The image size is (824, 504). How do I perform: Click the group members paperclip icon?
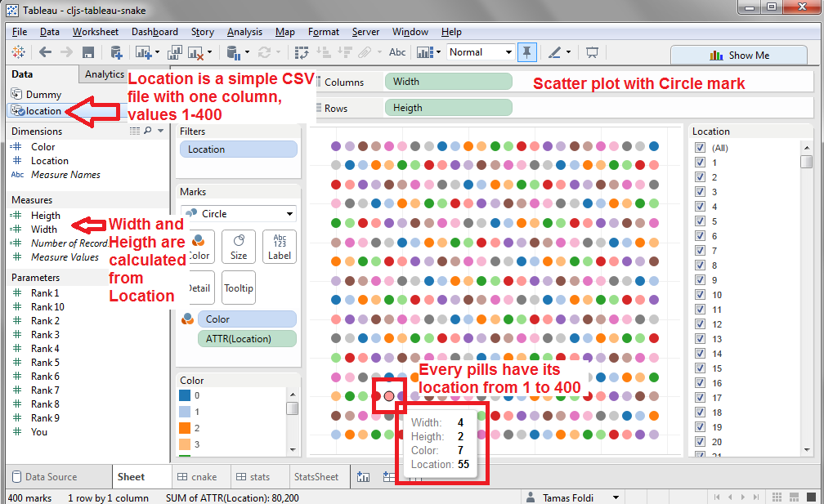pos(365,52)
